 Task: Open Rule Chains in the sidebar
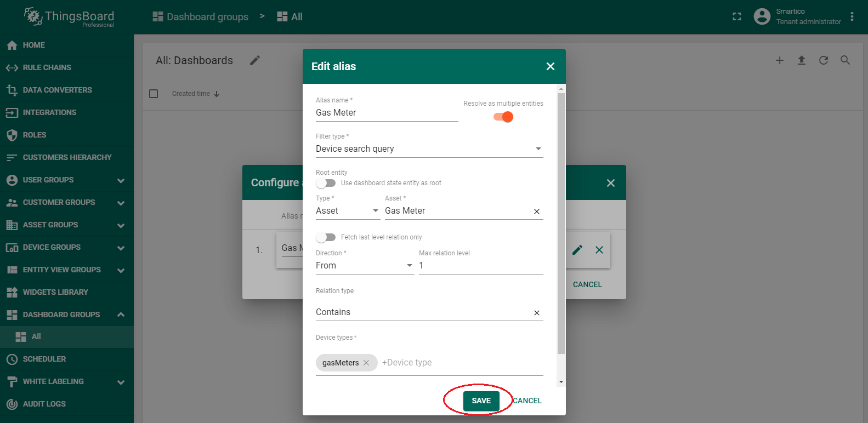(47, 67)
